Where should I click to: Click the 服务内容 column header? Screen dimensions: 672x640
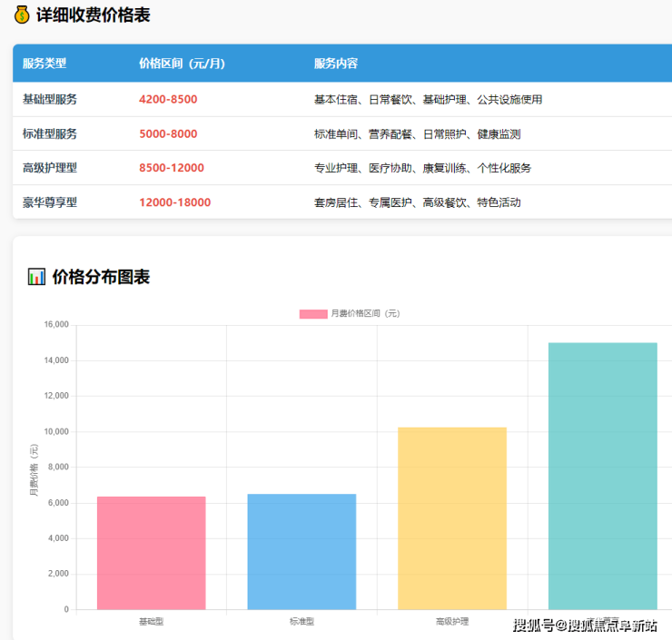(336, 64)
